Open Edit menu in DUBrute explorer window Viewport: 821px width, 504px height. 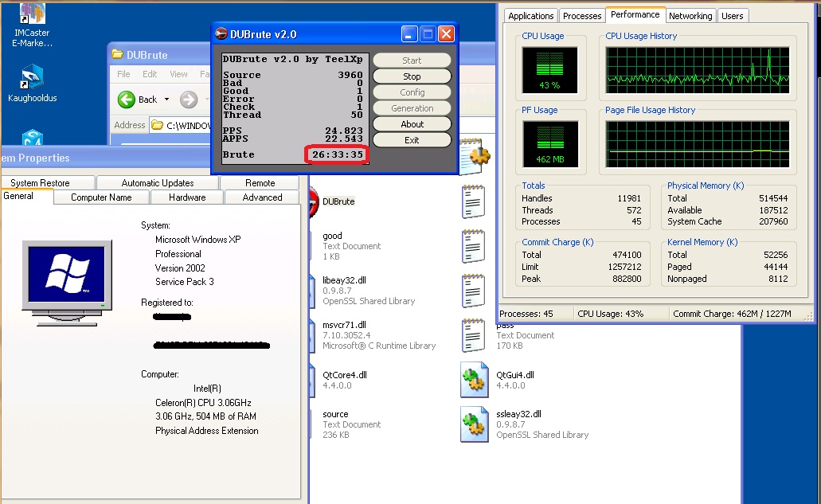150,74
